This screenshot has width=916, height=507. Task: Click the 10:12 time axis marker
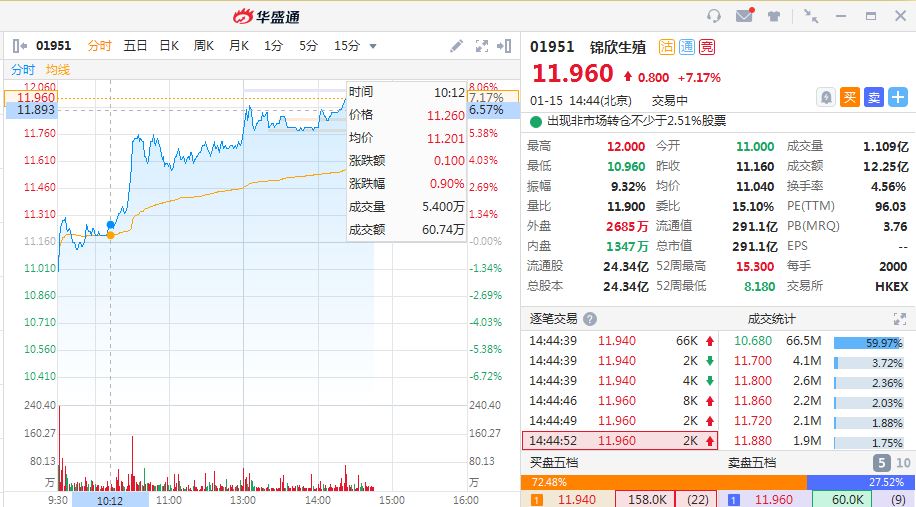110,501
